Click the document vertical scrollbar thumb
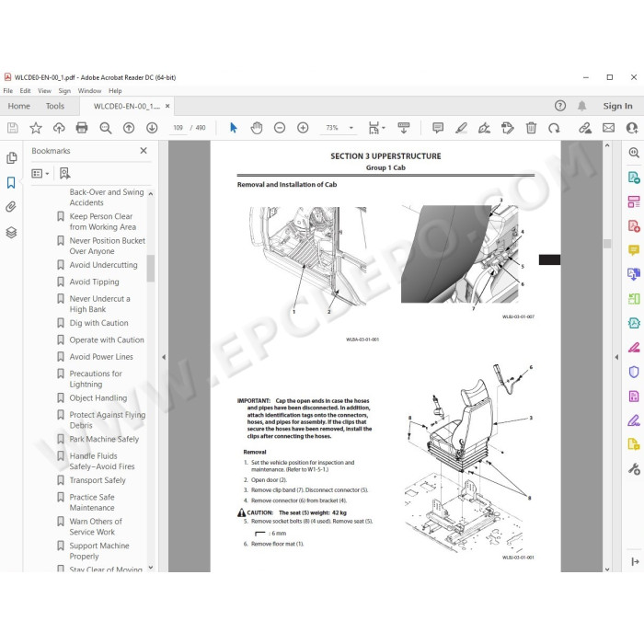 [607, 244]
